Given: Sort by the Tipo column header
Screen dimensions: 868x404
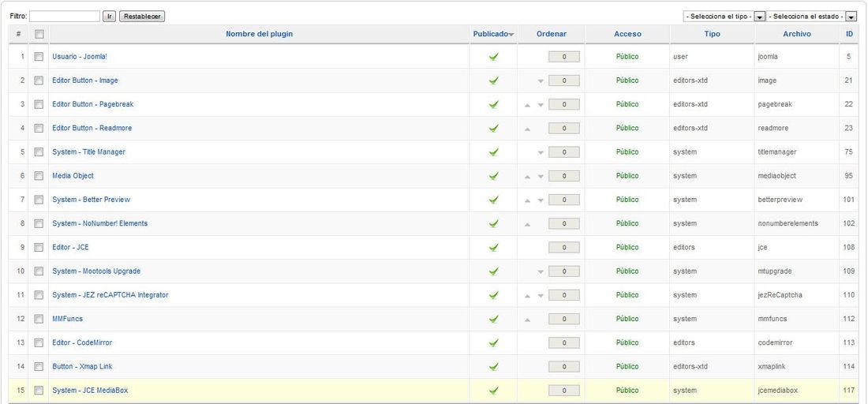Looking at the screenshot, I should click(713, 34).
